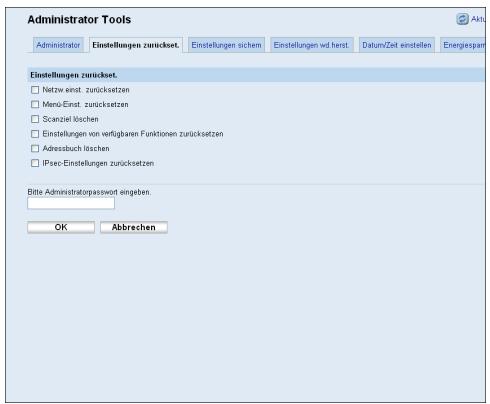Check the Scanziel löschen option
This screenshot has height=404, width=490.
(35, 119)
